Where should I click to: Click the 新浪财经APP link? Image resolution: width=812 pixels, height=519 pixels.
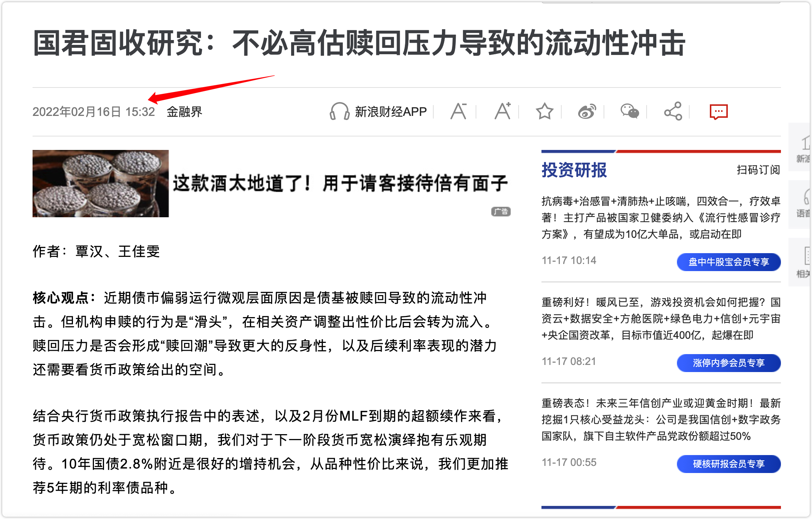coord(391,111)
